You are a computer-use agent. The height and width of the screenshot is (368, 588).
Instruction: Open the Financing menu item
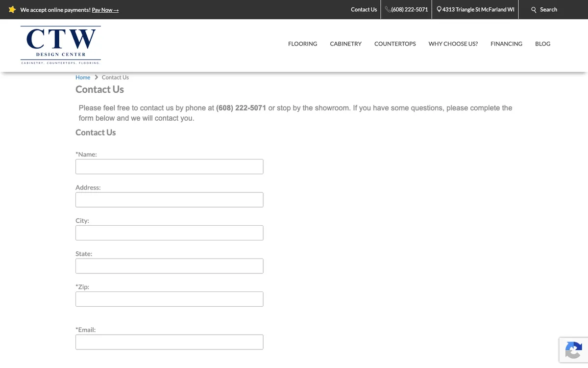coord(506,44)
